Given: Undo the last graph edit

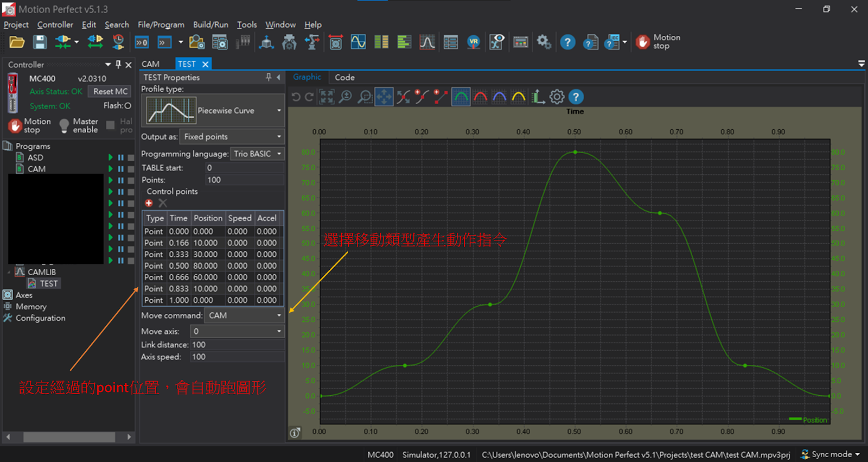Looking at the screenshot, I should tap(296, 97).
